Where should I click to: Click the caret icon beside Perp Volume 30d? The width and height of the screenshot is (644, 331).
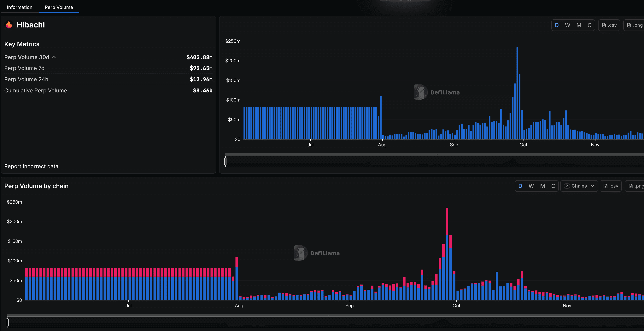point(54,57)
